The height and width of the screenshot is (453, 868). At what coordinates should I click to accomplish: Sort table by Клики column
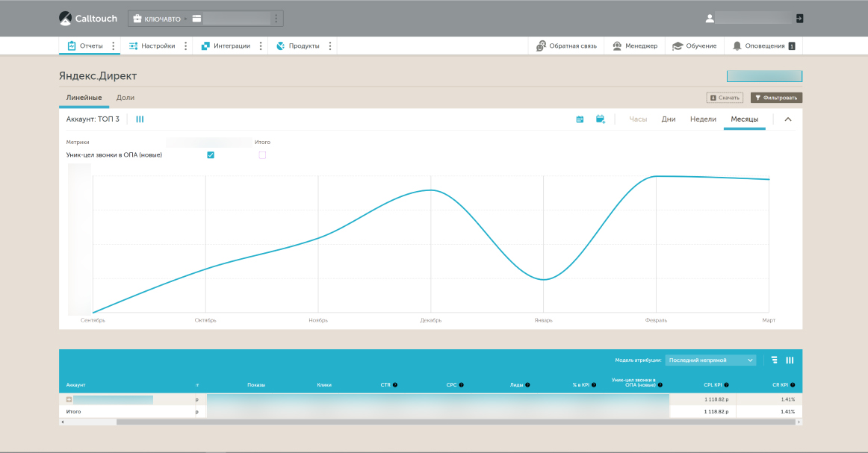tap(324, 385)
